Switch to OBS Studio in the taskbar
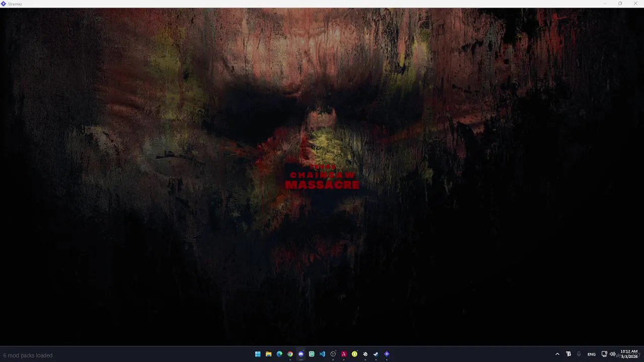Image resolution: width=644 pixels, height=362 pixels. click(x=333, y=354)
